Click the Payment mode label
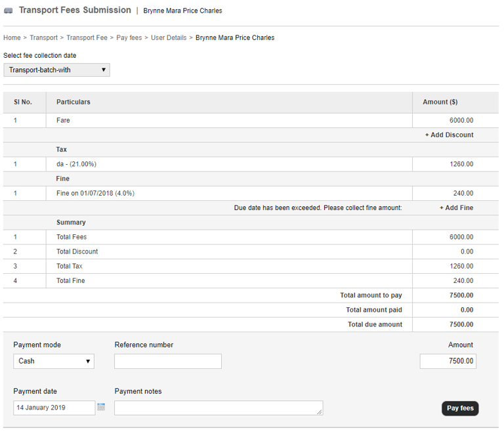Screen dimensions: 504x432 [37, 345]
